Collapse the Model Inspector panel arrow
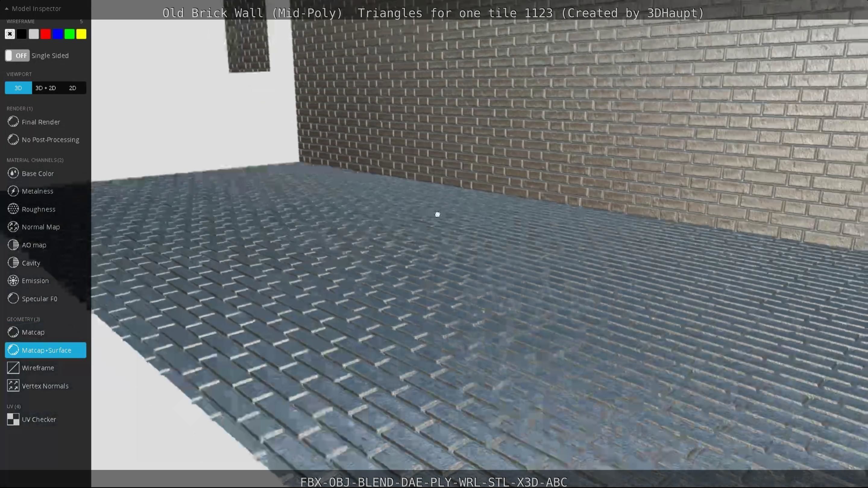 coord(6,9)
